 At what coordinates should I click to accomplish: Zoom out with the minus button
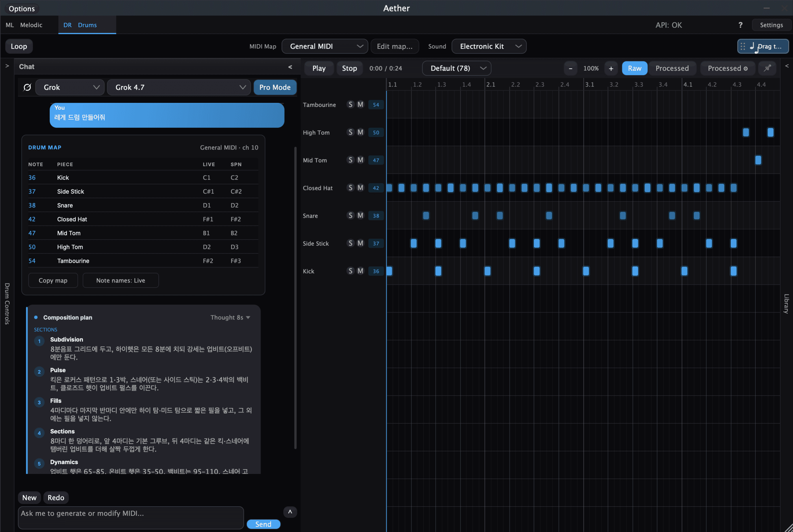[x=571, y=68]
